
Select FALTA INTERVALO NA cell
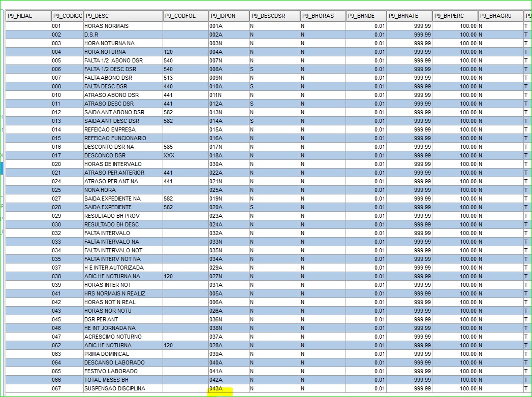coord(123,242)
